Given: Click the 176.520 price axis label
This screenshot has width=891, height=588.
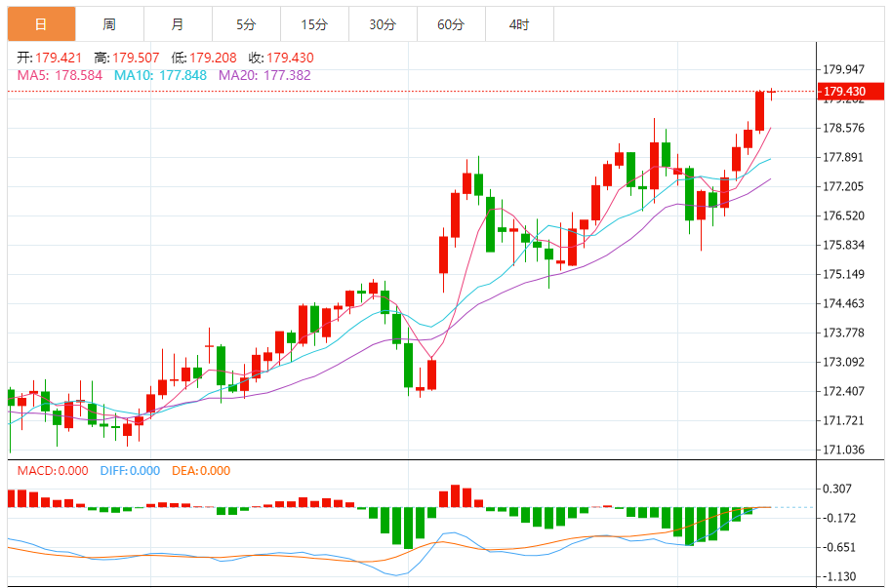Looking at the screenshot, I should 844,216.
